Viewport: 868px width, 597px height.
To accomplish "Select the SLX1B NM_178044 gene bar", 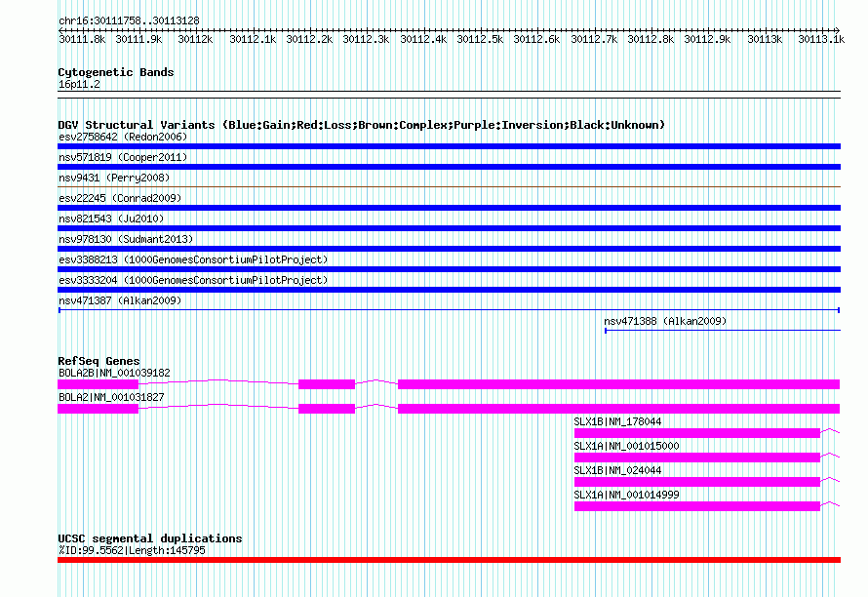I will pyautogui.click(x=697, y=433).
